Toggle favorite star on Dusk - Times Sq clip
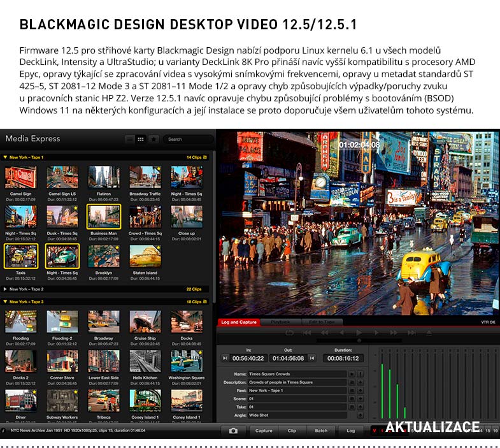 coord(76,208)
